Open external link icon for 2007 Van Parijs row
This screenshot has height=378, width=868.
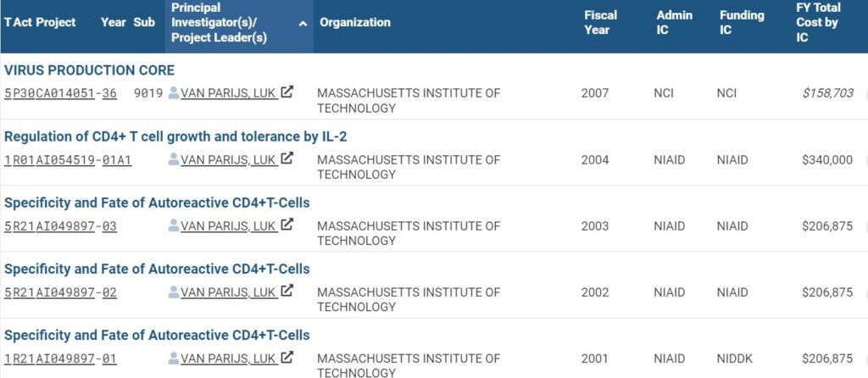287,92
